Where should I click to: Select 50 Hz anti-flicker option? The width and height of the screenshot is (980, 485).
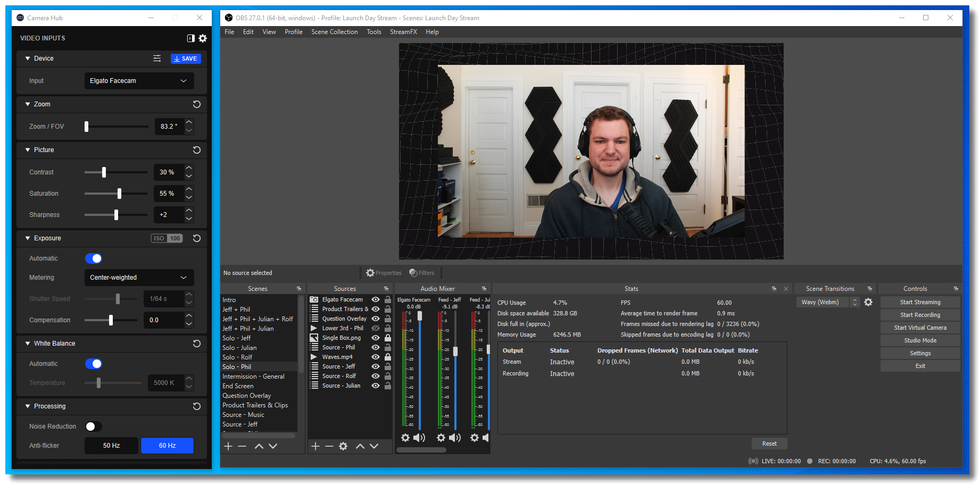pos(111,446)
